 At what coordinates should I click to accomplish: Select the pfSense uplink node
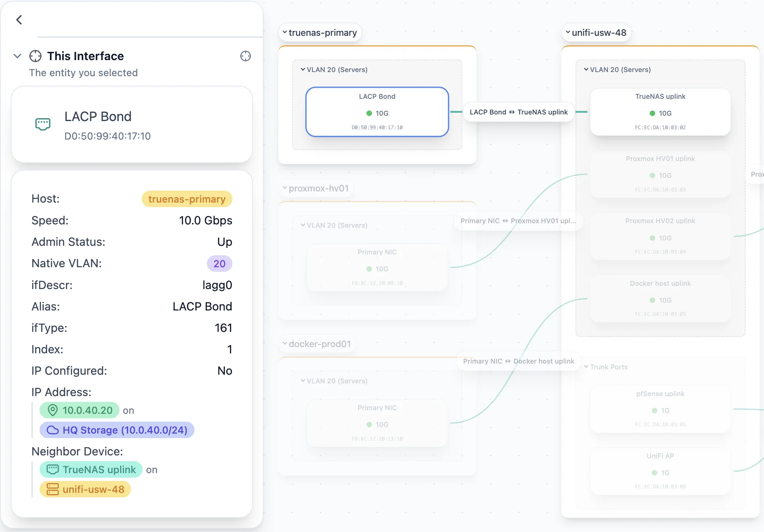point(660,409)
